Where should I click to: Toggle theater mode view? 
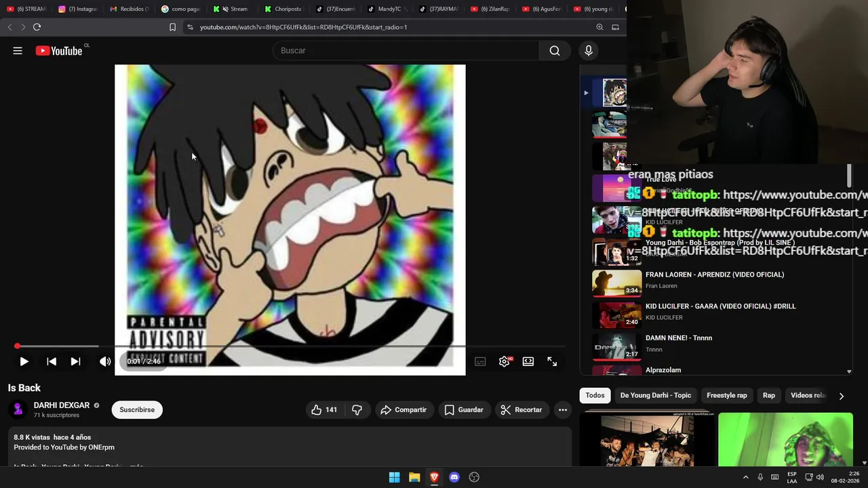point(528,361)
